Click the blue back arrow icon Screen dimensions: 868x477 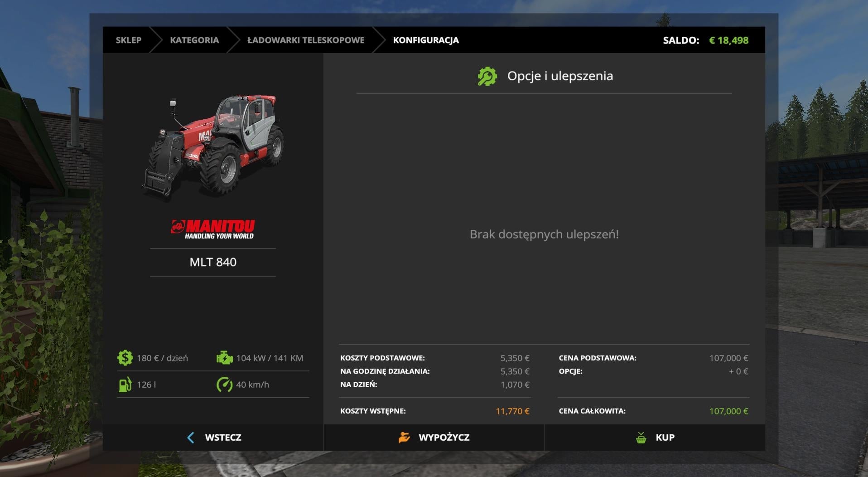click(191, 438)
